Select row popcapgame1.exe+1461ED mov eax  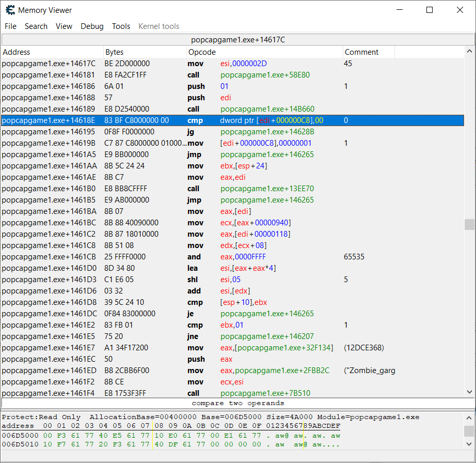tap(232, 371)
